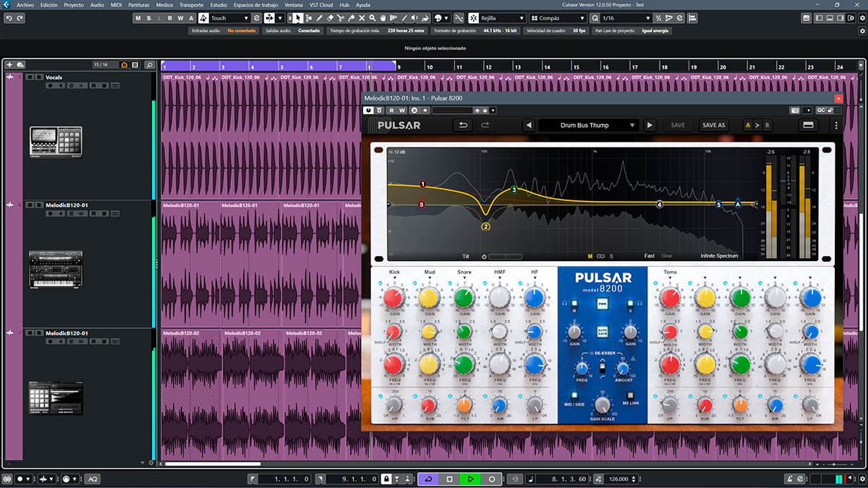Open the Transporte menu
Viewport: 868px width, 488px height.
click(x=192, y=4)
